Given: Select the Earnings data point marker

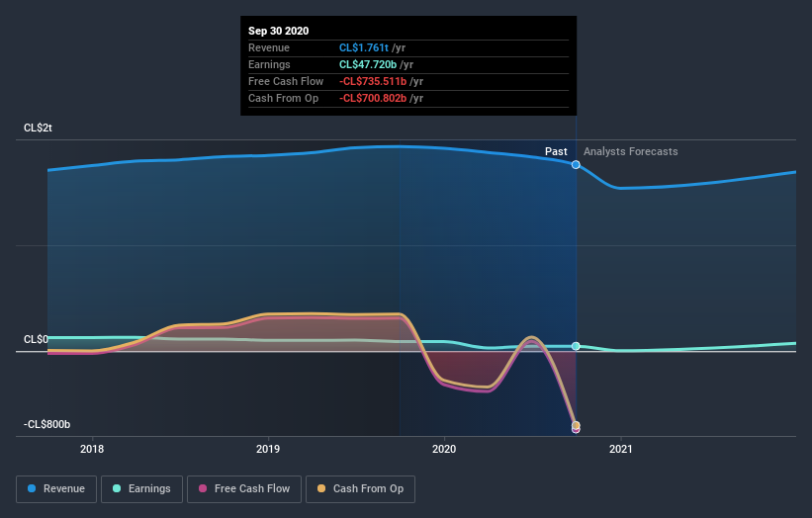Looking at the screenshot, I should [x=576, y=346].
